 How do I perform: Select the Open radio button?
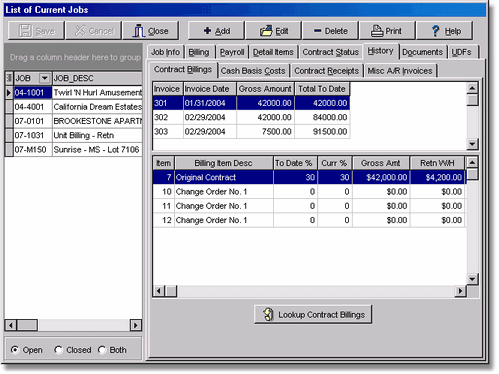(x=14, y=350)
